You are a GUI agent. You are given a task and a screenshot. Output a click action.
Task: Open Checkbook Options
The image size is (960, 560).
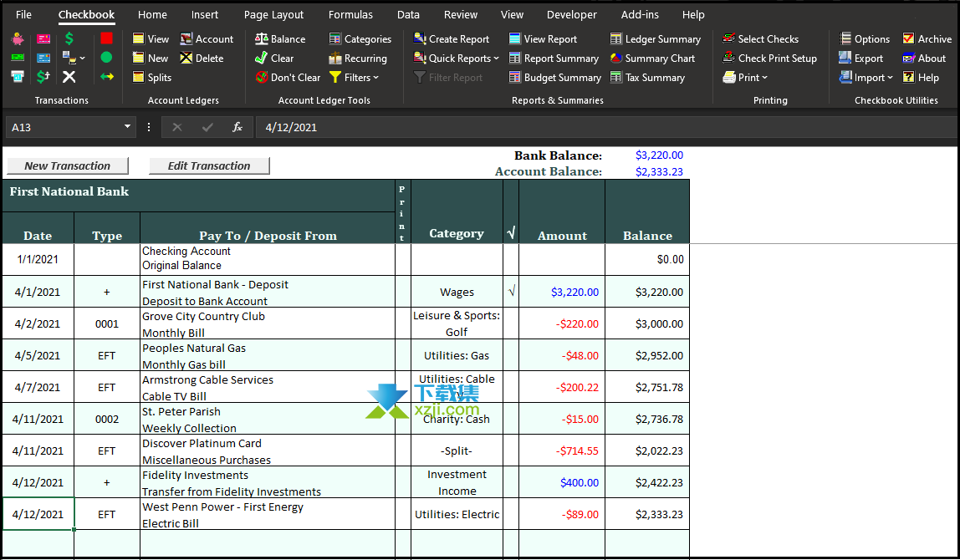point(865,39)
